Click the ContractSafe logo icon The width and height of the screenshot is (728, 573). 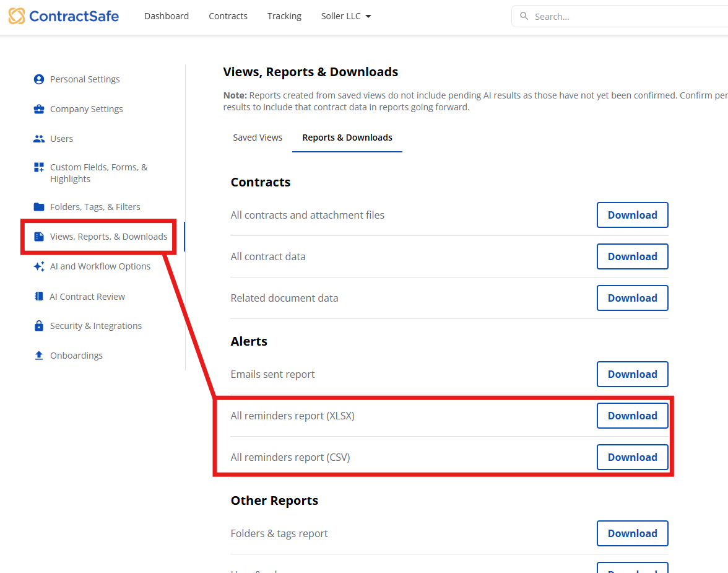point(17,16)
